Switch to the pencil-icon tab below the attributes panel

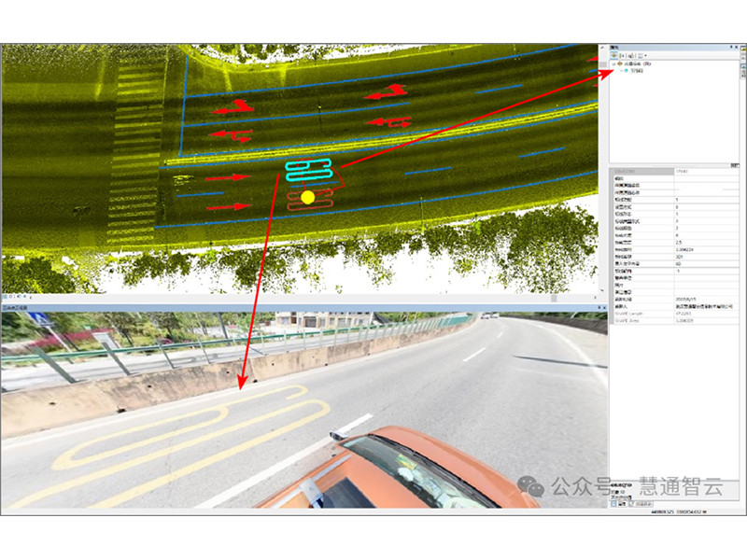641,503
